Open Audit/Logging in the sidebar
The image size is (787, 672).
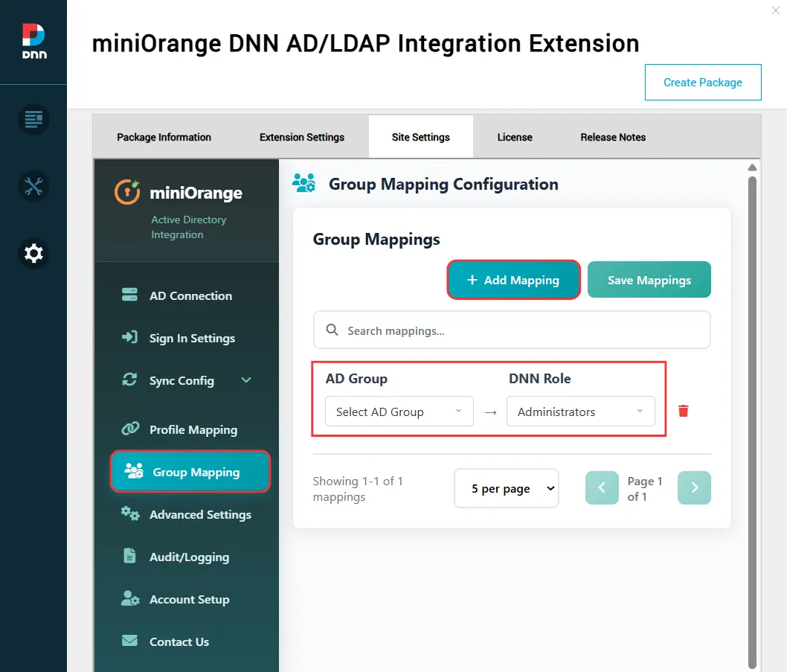[x=190, y=557]
